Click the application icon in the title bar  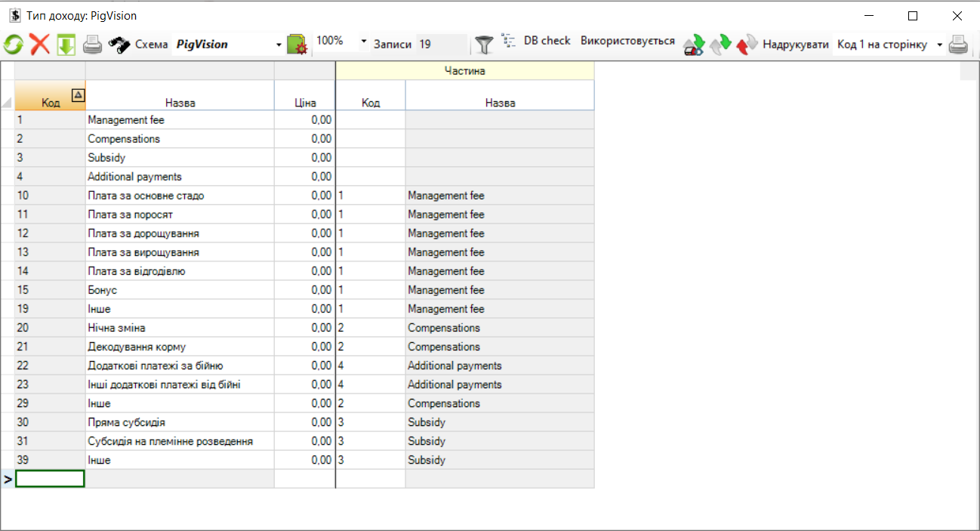point(14,15)
